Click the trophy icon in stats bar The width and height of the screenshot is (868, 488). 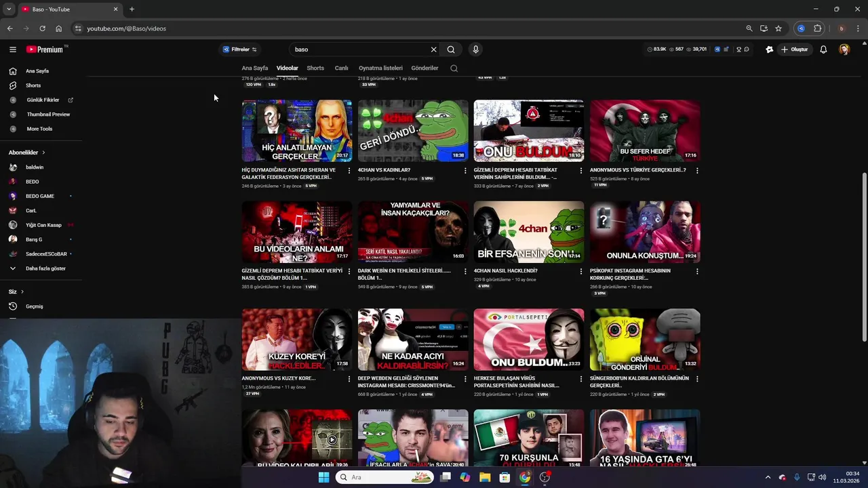pos(738,49)
